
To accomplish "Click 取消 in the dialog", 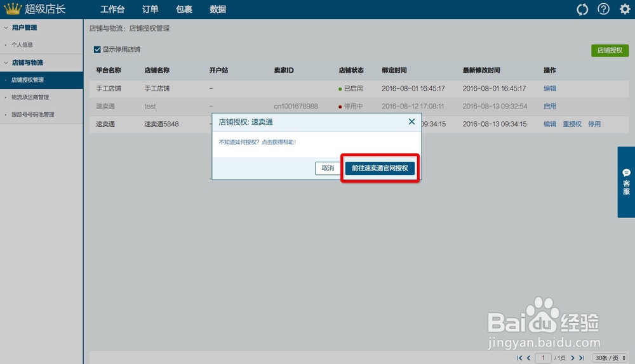I will click(x=328, y=168).
